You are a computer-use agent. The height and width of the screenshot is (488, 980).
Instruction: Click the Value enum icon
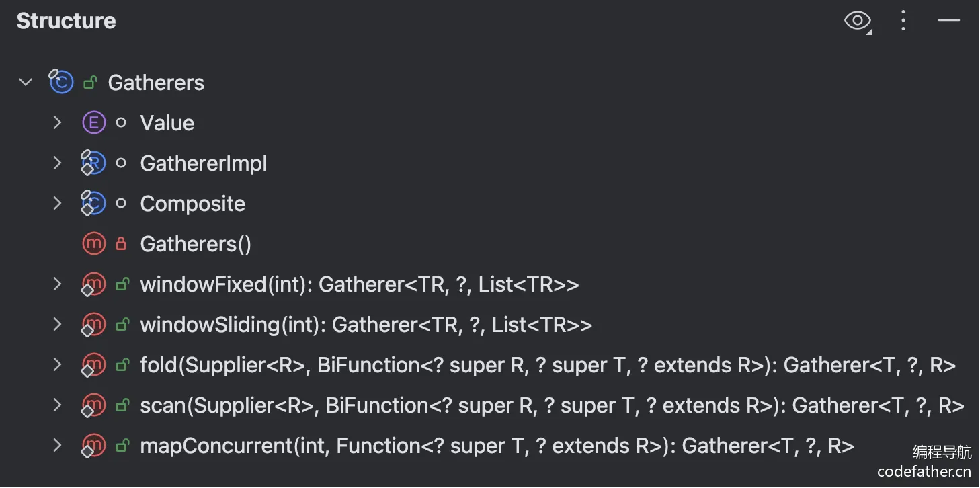point(93,123)
